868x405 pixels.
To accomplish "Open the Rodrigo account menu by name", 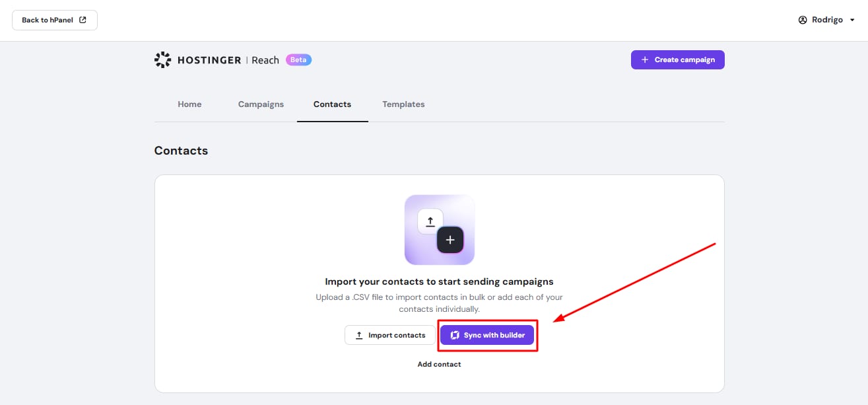I will point(827,20).
